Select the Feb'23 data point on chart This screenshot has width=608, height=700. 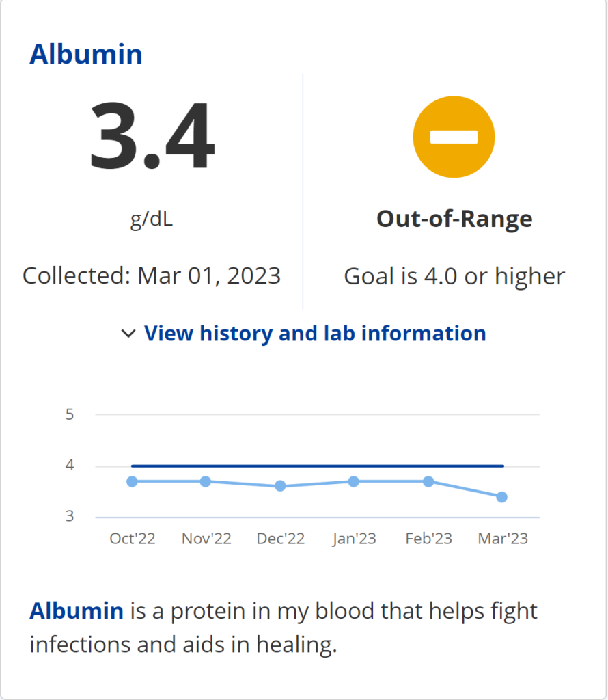[x=428, y=481]
